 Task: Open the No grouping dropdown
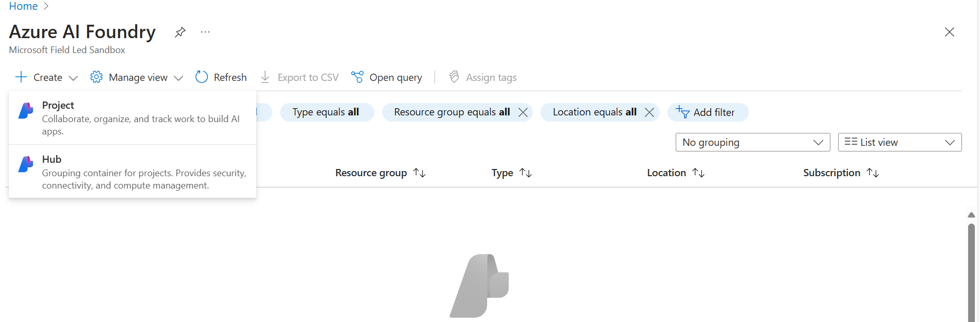753,142
